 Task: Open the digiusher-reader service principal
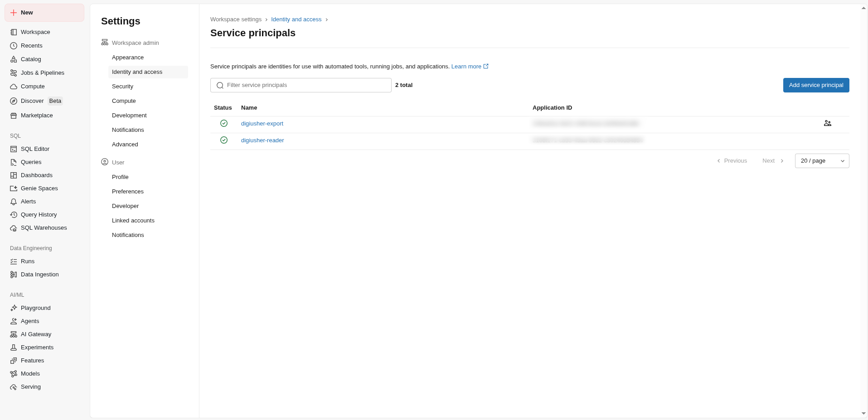(x=262, y=140)
